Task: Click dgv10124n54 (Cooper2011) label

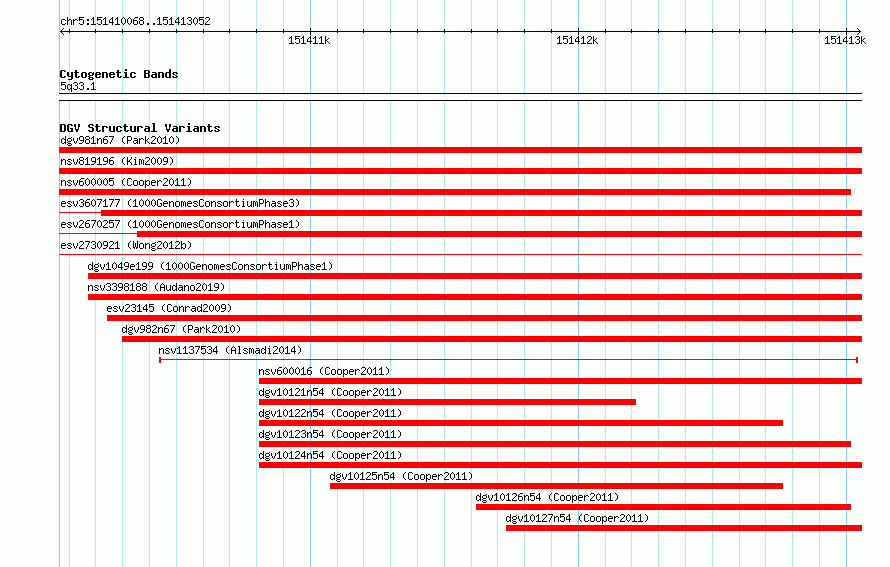Action: (x=330, y=455)
